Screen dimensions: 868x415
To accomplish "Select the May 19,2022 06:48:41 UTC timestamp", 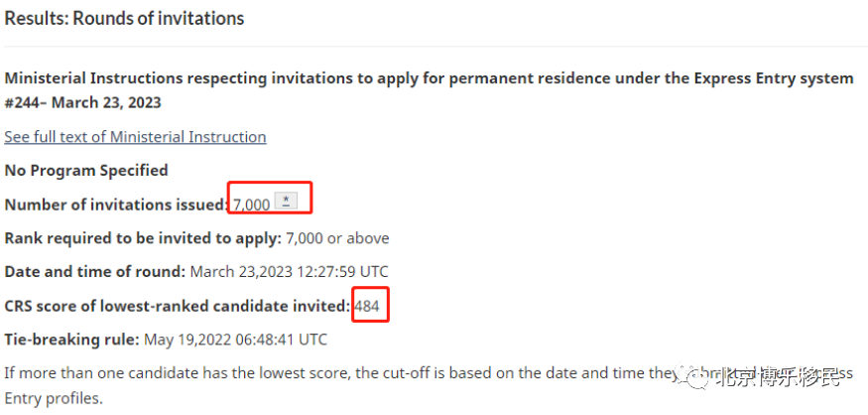I will (x=235, y=340).
